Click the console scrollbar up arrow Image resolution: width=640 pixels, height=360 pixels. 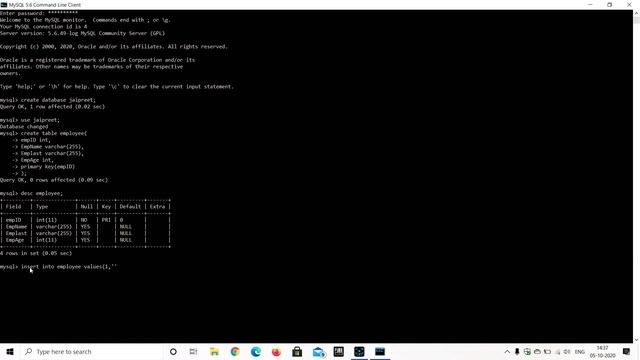pyautogui.click(x=636, y=13)
